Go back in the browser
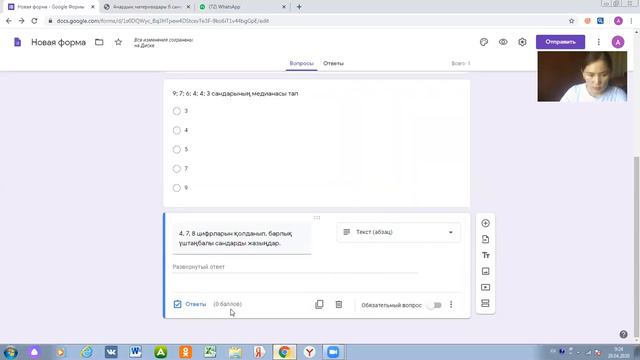 9,21
